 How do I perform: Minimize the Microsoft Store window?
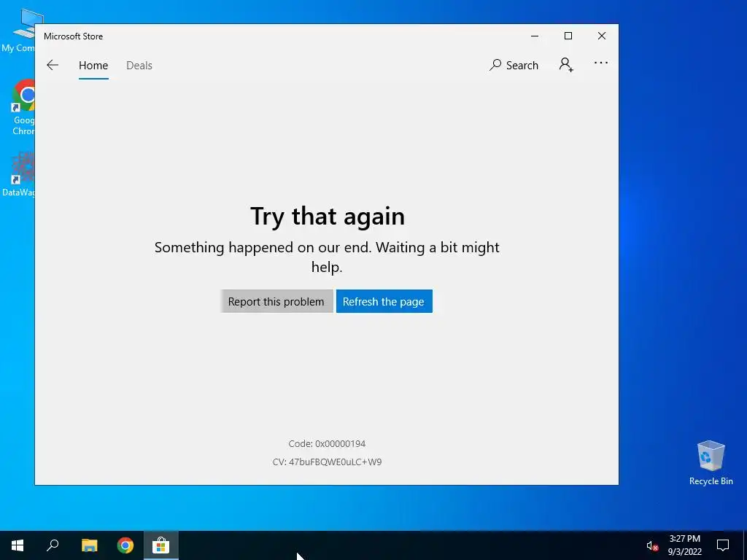pos(535,36)
